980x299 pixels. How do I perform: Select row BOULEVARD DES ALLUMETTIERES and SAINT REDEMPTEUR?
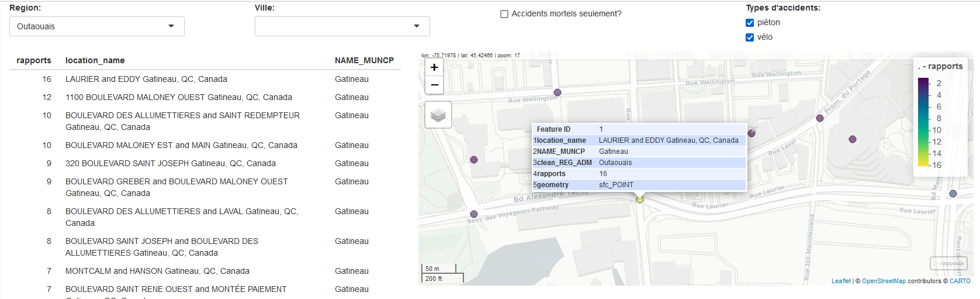click(205, 121)
